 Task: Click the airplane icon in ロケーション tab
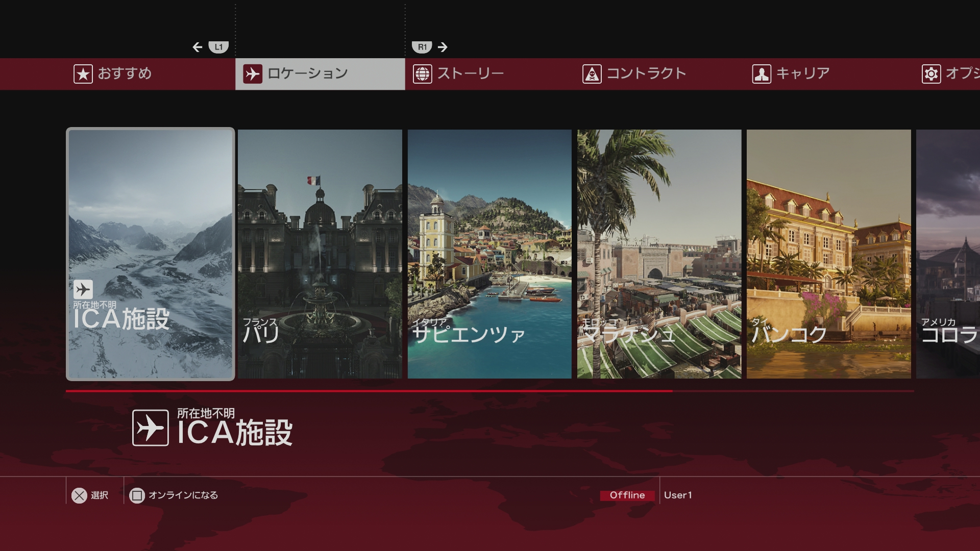click(253, 74)
